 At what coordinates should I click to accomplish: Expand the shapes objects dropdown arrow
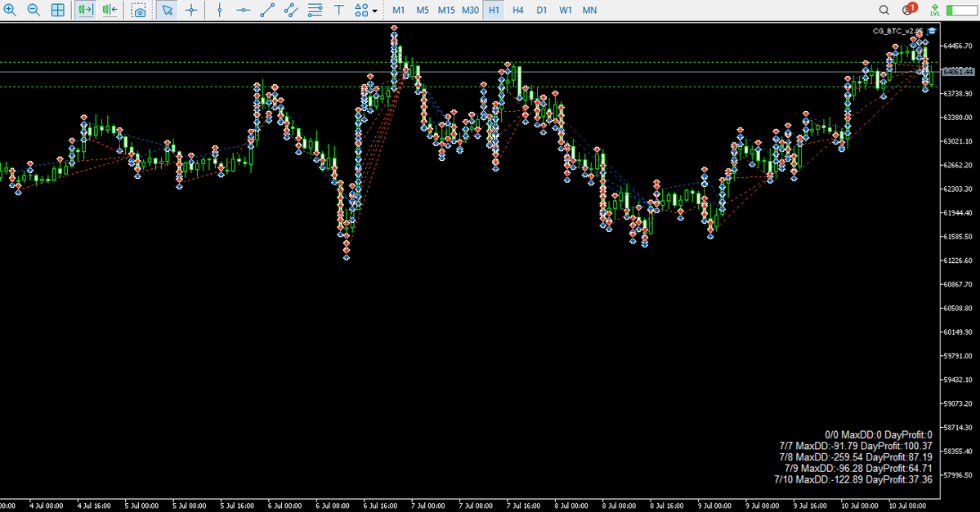pos(374,11)
